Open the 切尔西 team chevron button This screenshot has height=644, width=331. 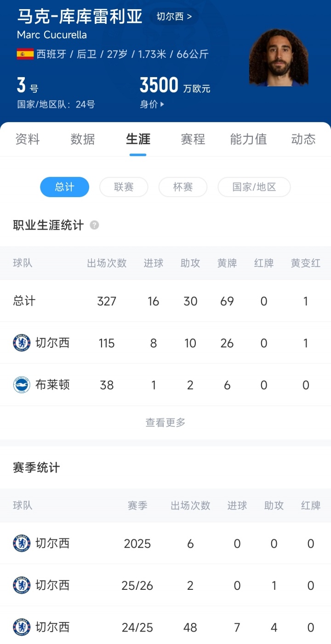pyautogui.click(x=174, y=17)
